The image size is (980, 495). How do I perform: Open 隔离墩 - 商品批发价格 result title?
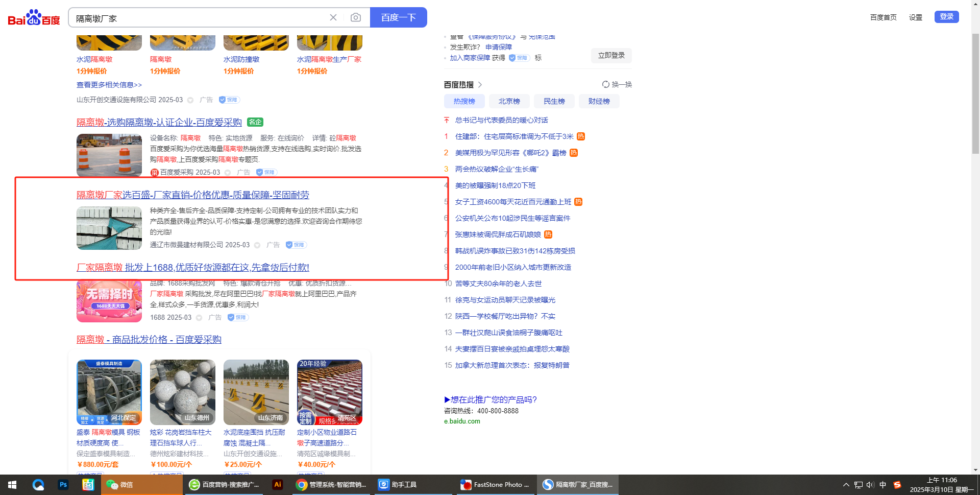coord(149,339)
